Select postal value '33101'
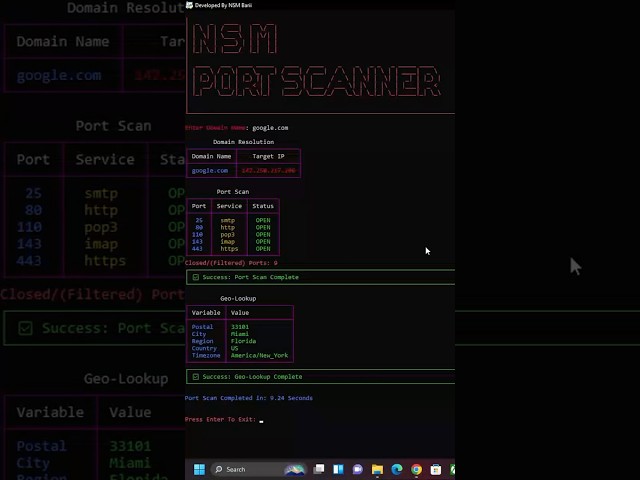640x480 pixels. 240,327
